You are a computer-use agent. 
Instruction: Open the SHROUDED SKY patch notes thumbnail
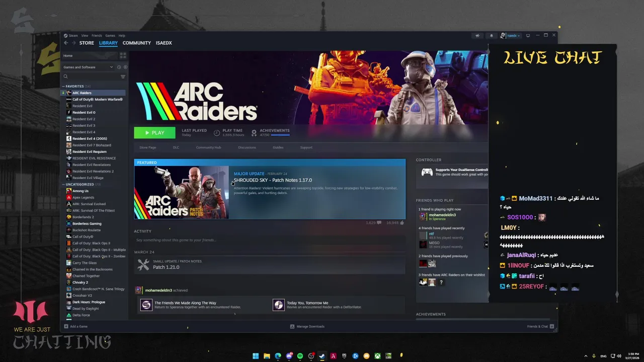(x=182, y=193)
